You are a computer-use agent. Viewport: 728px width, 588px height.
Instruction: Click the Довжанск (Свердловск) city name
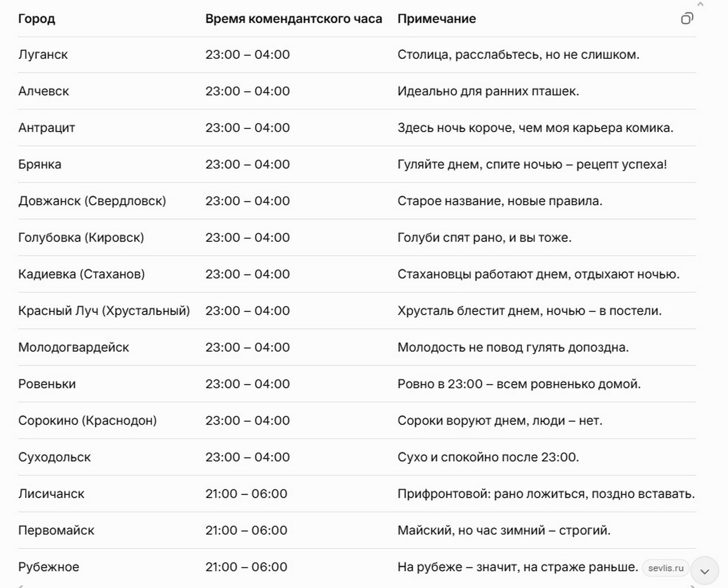pos(92,201)
